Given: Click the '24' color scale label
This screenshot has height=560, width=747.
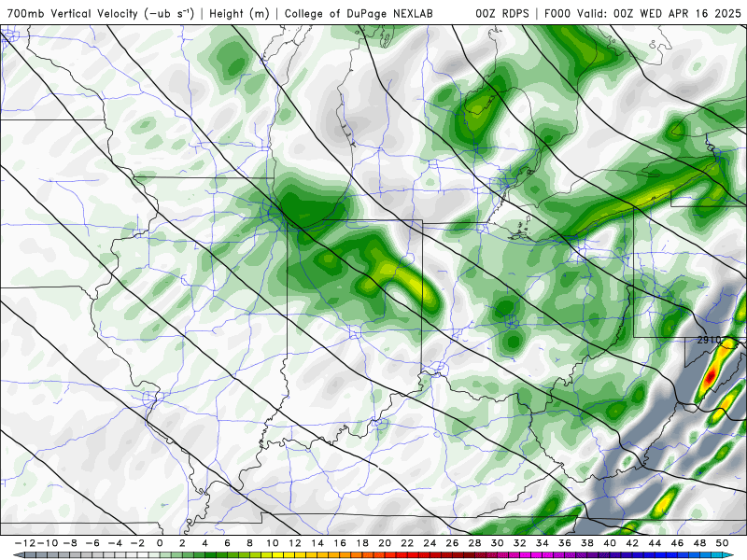Looking at the screenshot, I should pos(430,543).
